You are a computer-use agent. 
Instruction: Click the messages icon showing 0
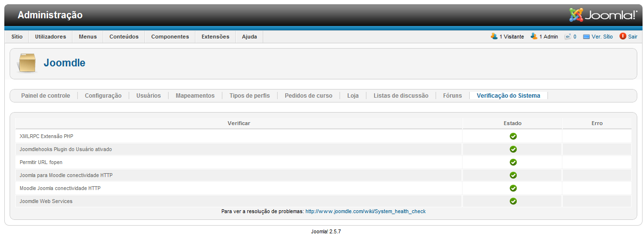(x=568, y=37)
